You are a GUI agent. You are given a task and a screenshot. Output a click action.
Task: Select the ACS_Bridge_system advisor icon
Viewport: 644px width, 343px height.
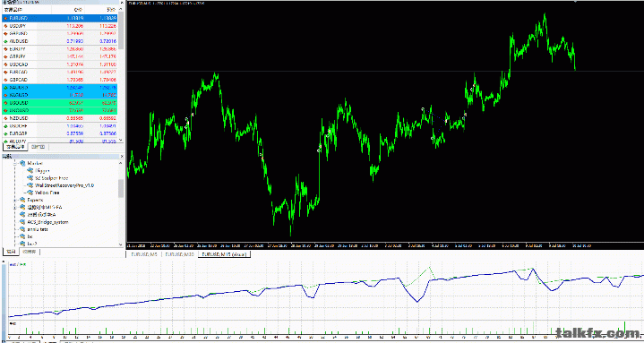(22, 222)
